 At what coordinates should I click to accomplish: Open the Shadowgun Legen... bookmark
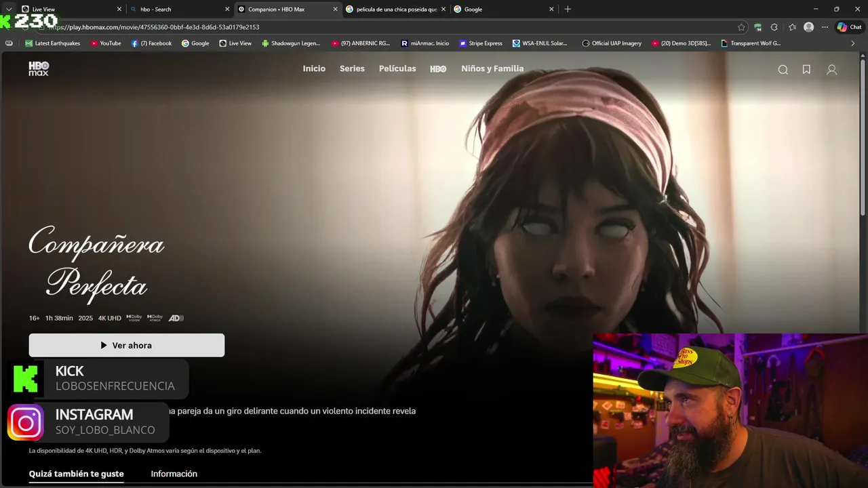291,43
